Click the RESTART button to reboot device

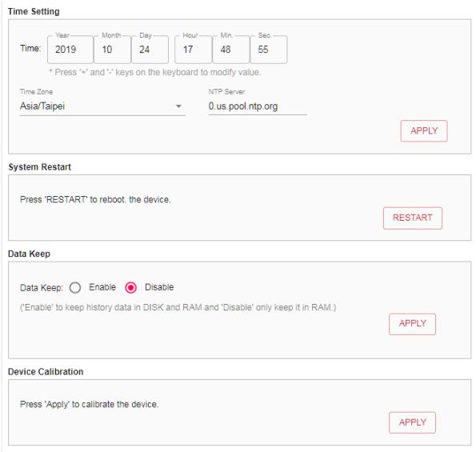pos(413,218)
